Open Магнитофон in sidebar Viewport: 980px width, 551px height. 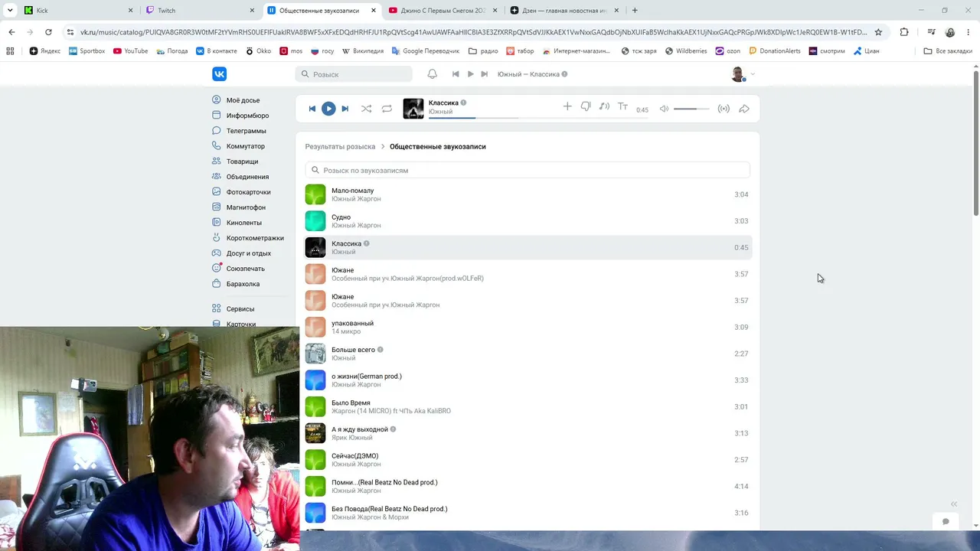click(x=246, y=207)
